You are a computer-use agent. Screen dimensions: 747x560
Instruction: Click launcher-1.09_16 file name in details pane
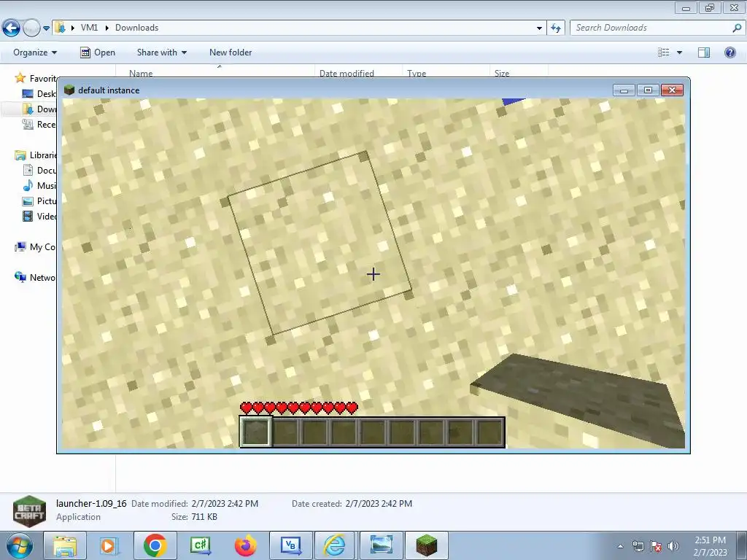click(91, 503)
